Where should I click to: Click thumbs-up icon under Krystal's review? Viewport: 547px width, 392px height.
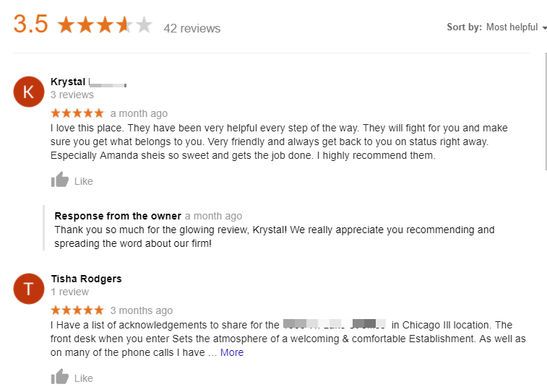coord(60,180)
